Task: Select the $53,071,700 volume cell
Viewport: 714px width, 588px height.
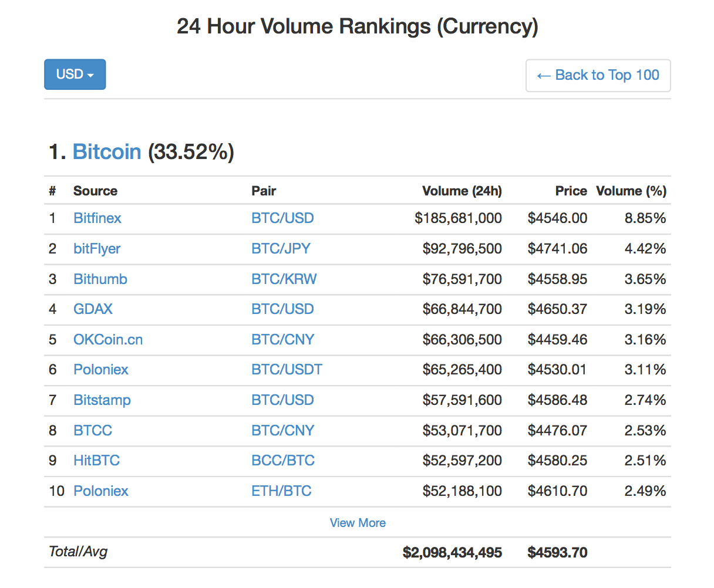Action: tap(462, 430)
